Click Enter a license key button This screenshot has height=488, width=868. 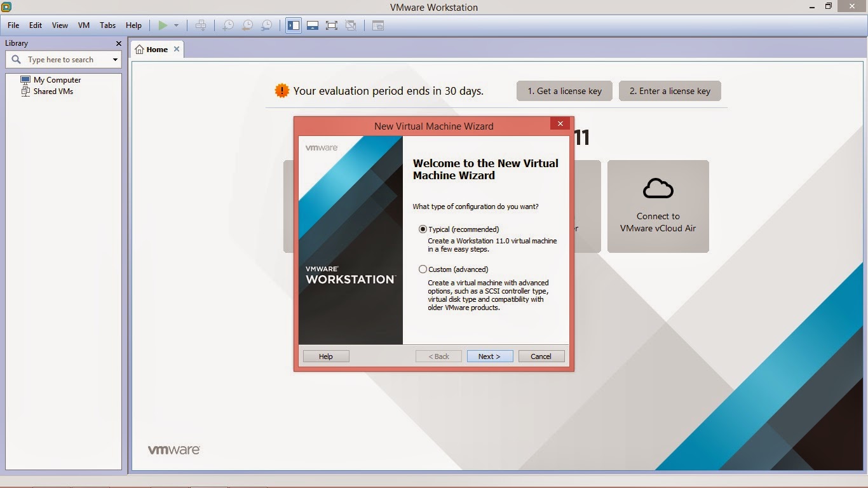pyautogui.click(x=670, y=91)
